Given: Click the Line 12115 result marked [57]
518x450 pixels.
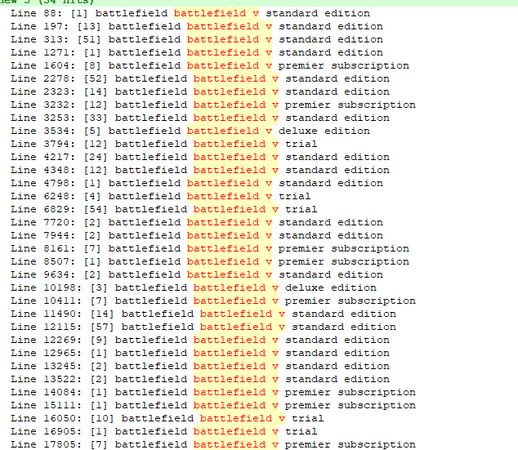Looking at the screenshot, I should [203, 327].
